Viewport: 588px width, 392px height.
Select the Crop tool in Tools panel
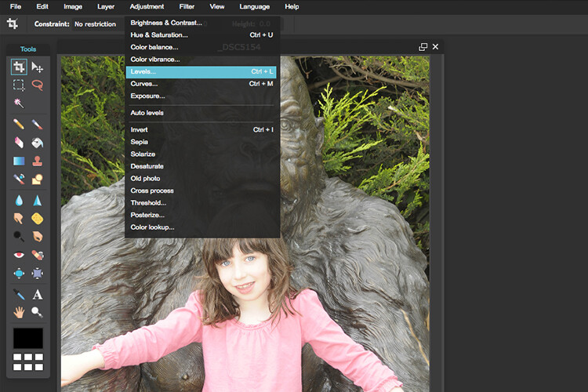19,67
